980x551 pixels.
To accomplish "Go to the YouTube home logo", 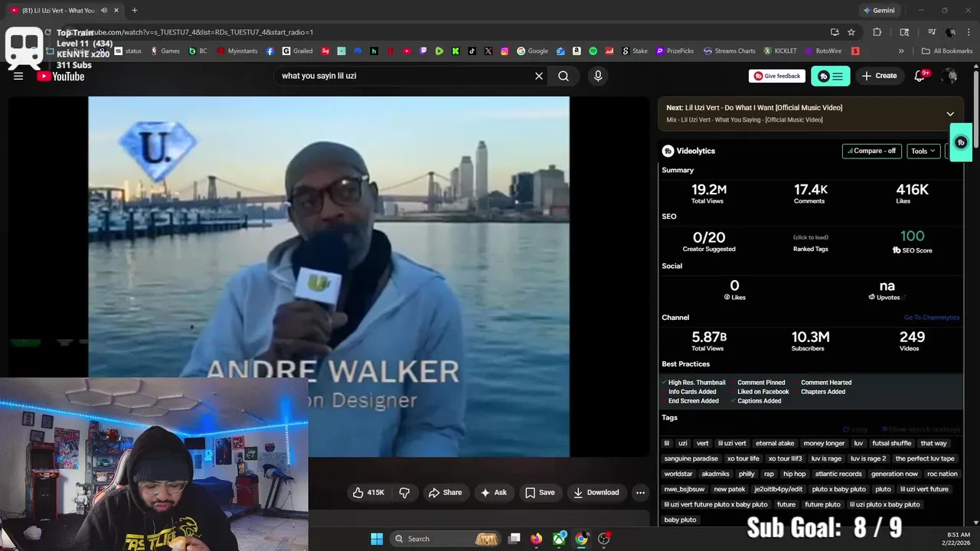I will pos(60,76).
